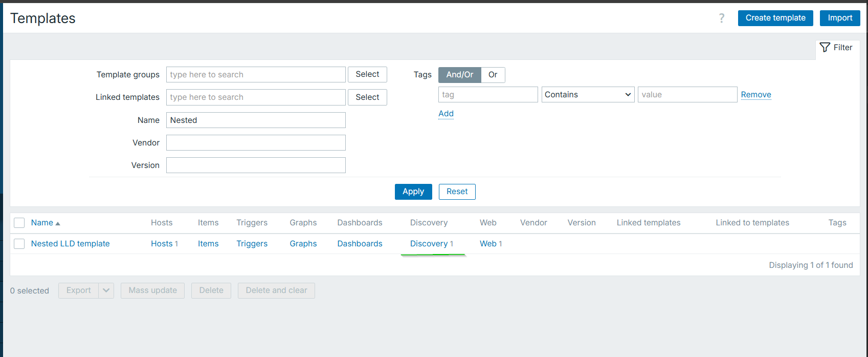Select the Nested LLD template checkbox

click(x=19, y=244)
